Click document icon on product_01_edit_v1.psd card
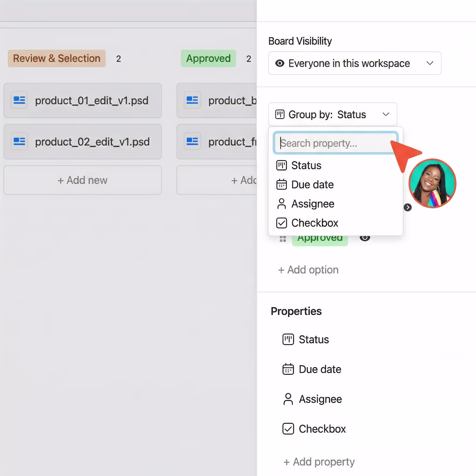Screen dimensions: 476x476 (x=19, y=100)
